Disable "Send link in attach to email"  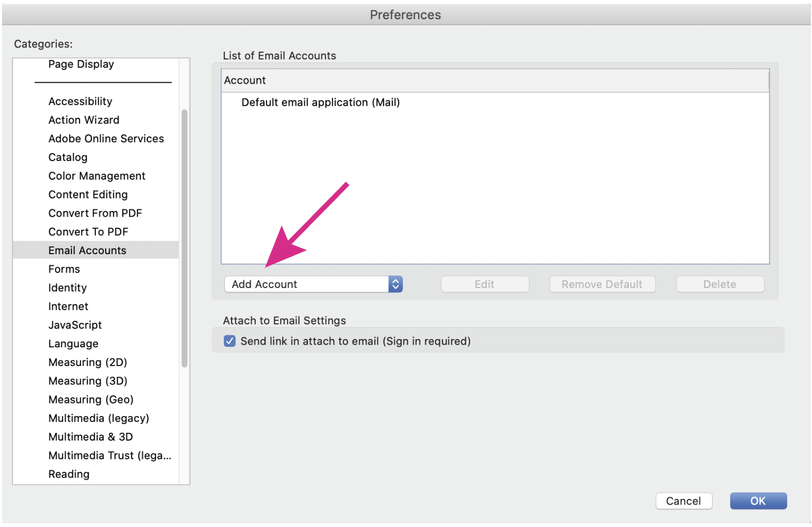[x=230, y=341]
